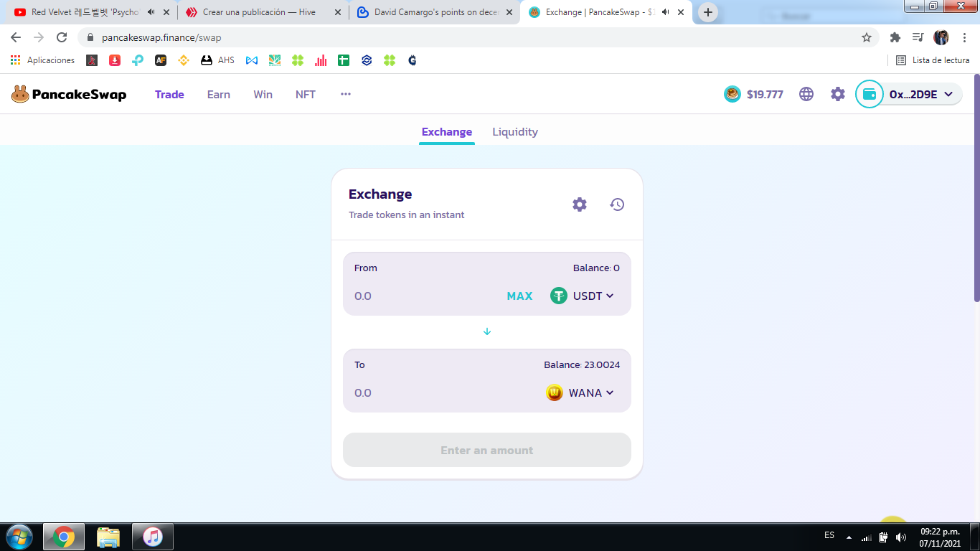
Task: Open the red download-arrow bookmark icon
Action: pos(115,60)
